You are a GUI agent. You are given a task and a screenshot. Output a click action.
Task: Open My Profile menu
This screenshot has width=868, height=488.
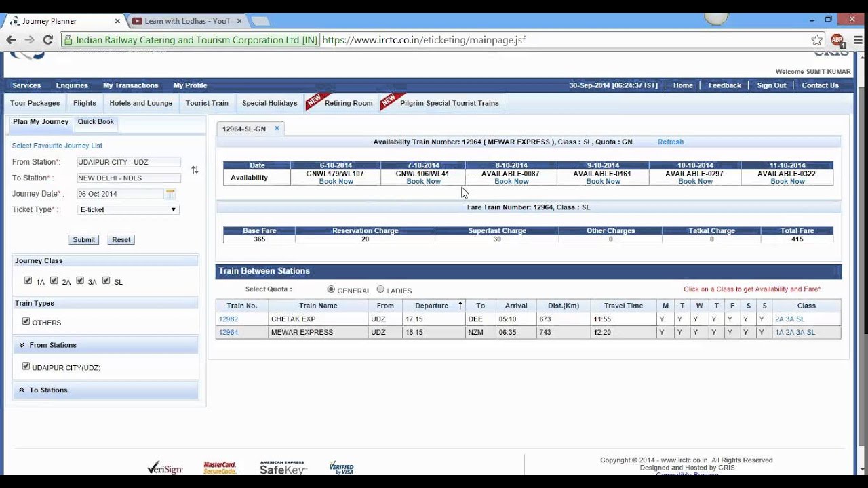[x=190, y=85]
